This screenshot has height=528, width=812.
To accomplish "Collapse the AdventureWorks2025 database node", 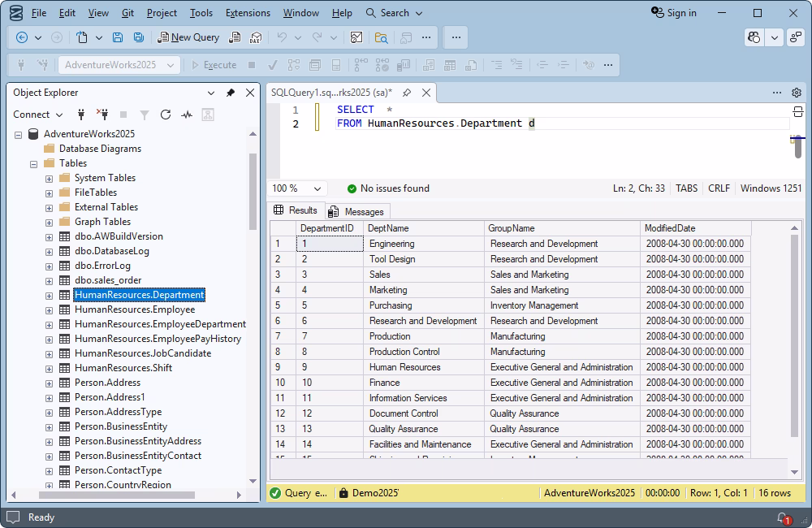I will (x=18, y=135).
